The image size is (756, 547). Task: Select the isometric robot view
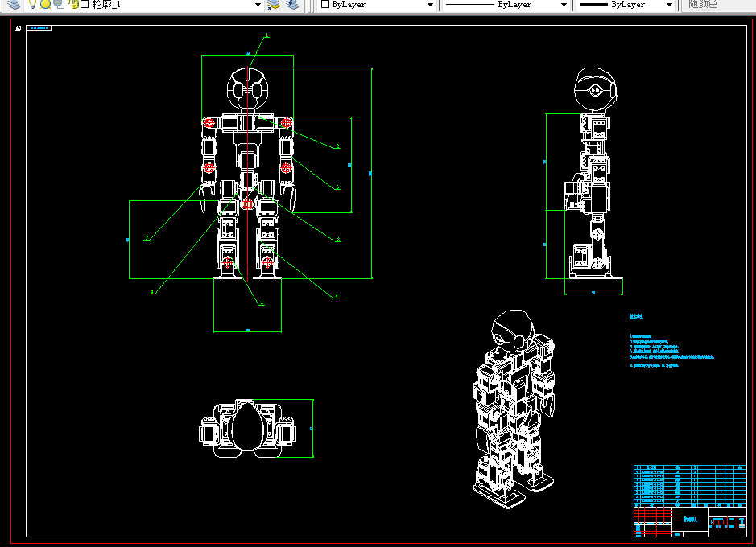point(513,409)
